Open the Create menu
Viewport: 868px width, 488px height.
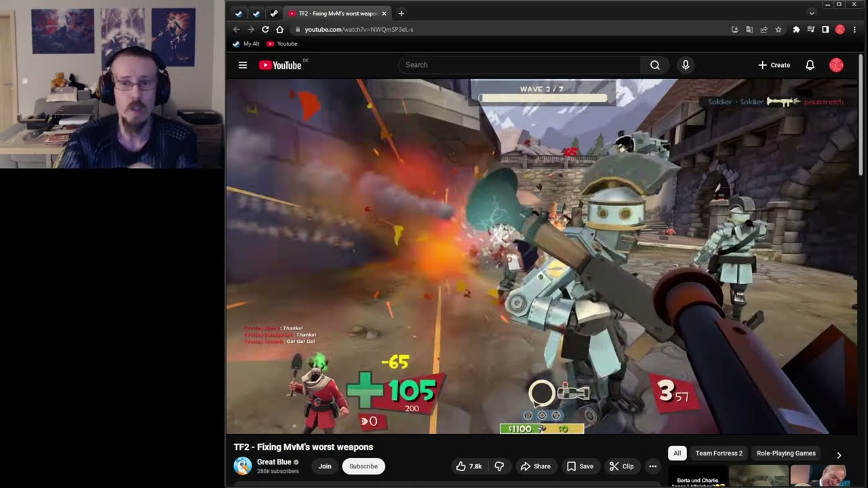tap(774, 65)
